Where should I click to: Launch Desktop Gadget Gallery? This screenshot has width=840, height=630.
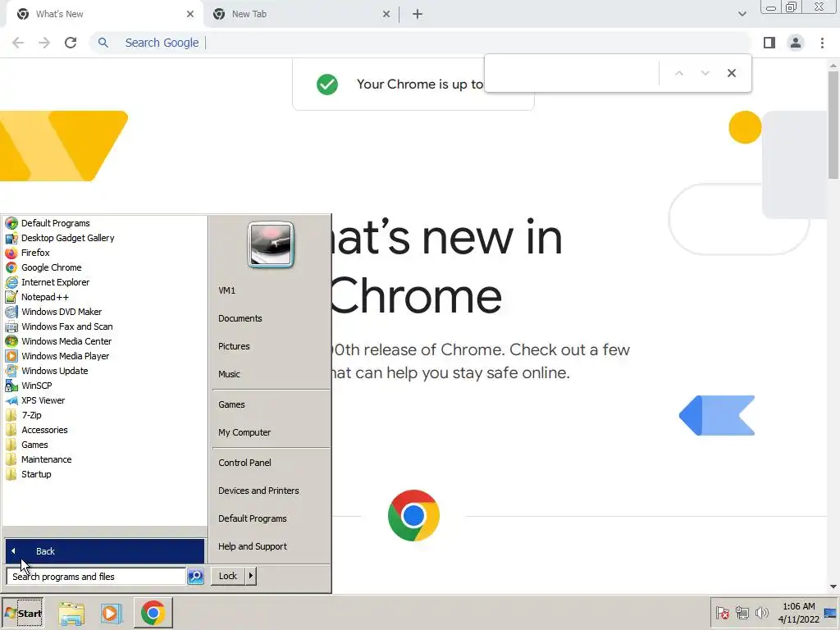(x=67, y=238)
